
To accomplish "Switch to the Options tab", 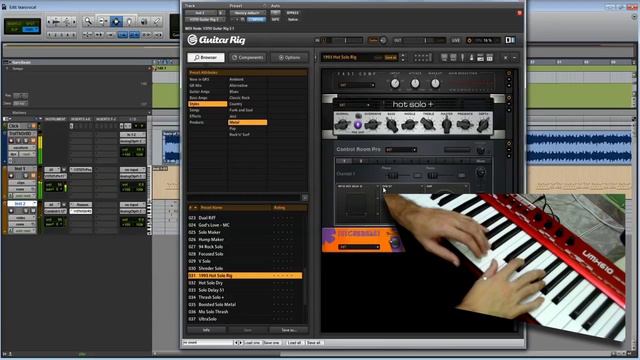I will [289, 58].
